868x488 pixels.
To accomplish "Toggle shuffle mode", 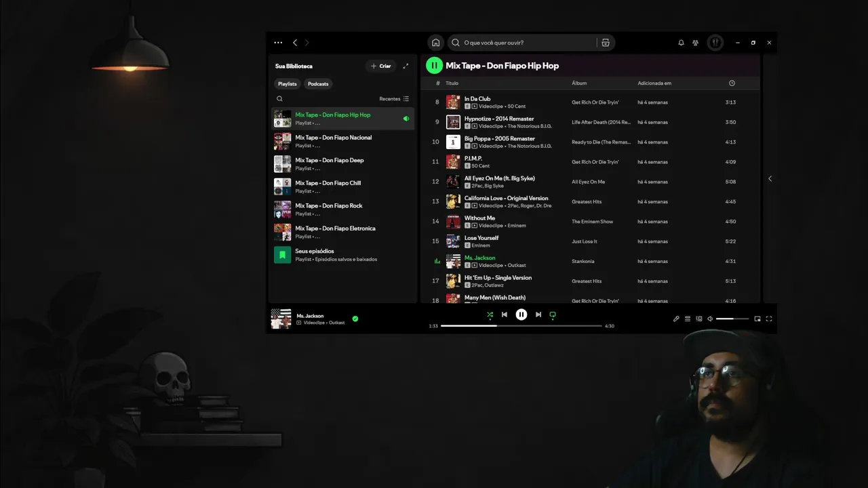I will coord(490,314).
